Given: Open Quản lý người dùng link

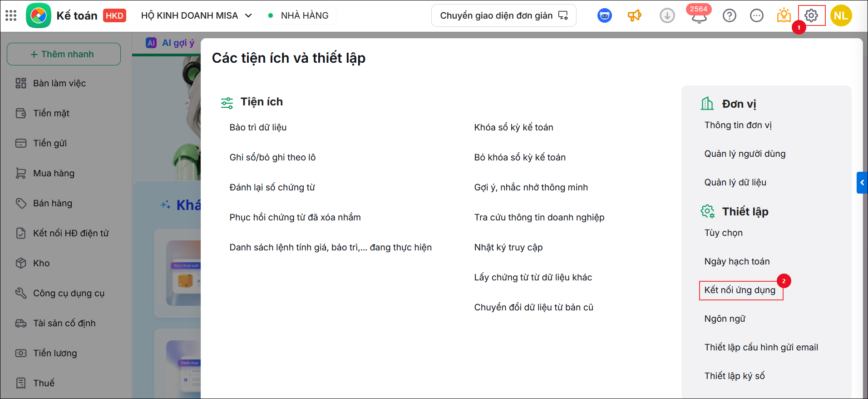Looking at the screenshot, I should [745, 154].
